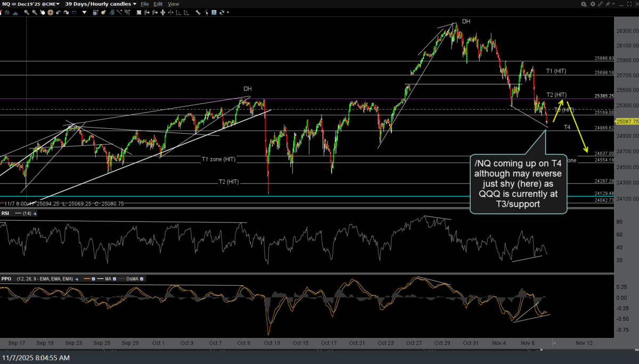Toggle the OsMA histogram checkbox

tap(142, 278)
